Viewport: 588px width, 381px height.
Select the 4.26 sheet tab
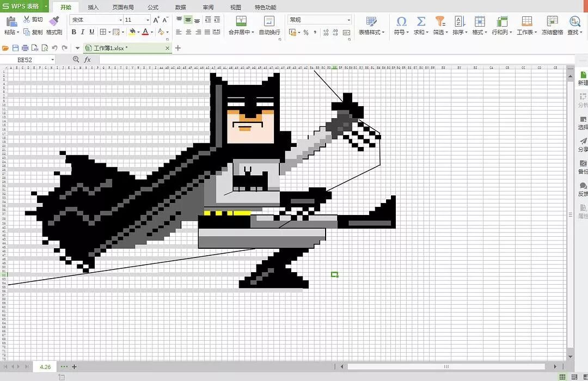(45, 367)
